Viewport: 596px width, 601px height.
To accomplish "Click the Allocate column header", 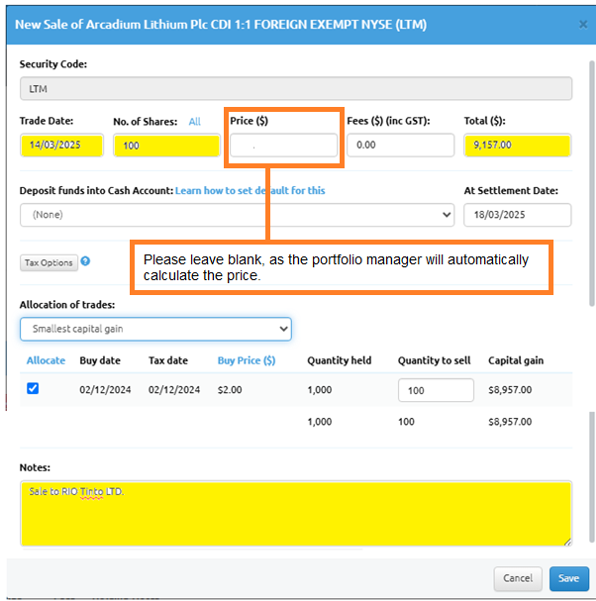I will (x=46, y=361).
